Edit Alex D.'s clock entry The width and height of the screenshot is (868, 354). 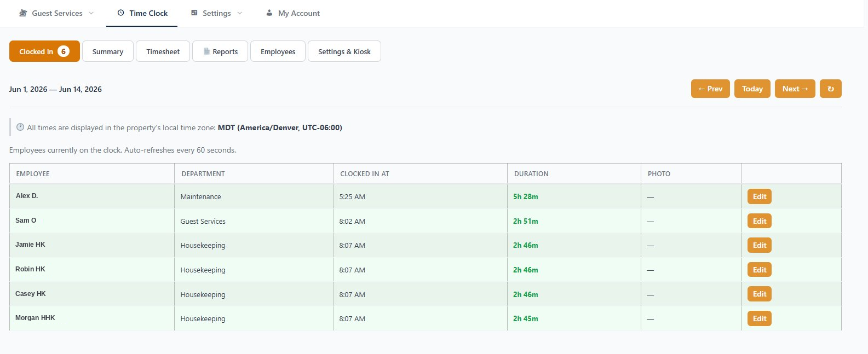click(760, 196)
